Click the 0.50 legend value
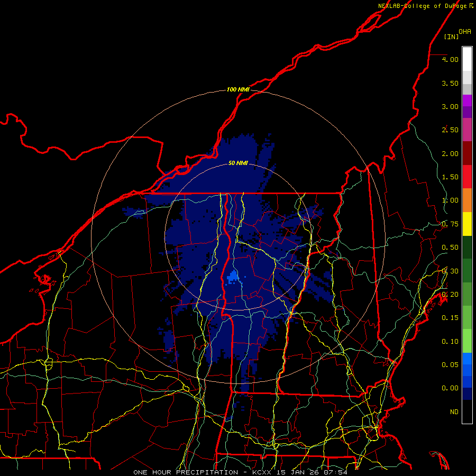The width and height of the screenshot is (476, 476). click(450, 248)
